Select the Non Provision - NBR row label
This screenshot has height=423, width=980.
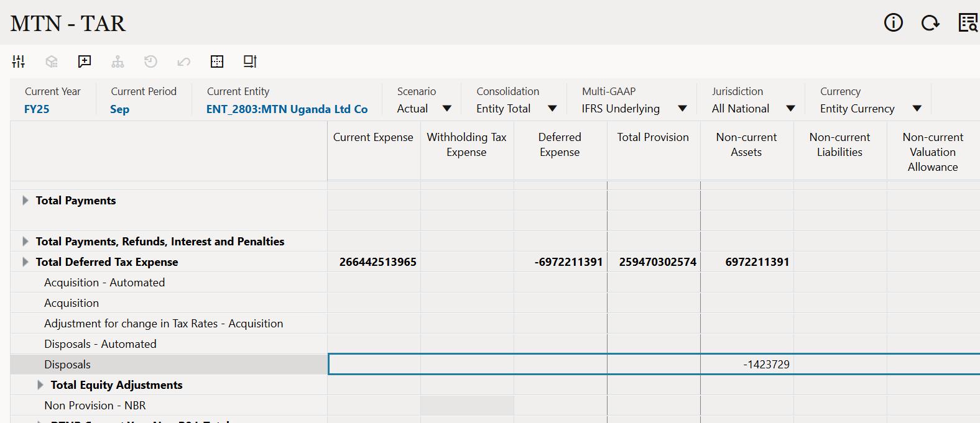coord(95,406)
